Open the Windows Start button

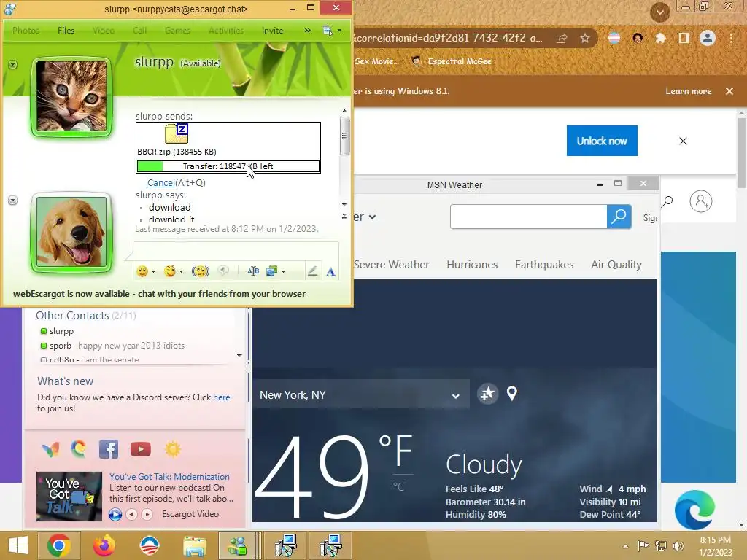[x=18, y=545]
